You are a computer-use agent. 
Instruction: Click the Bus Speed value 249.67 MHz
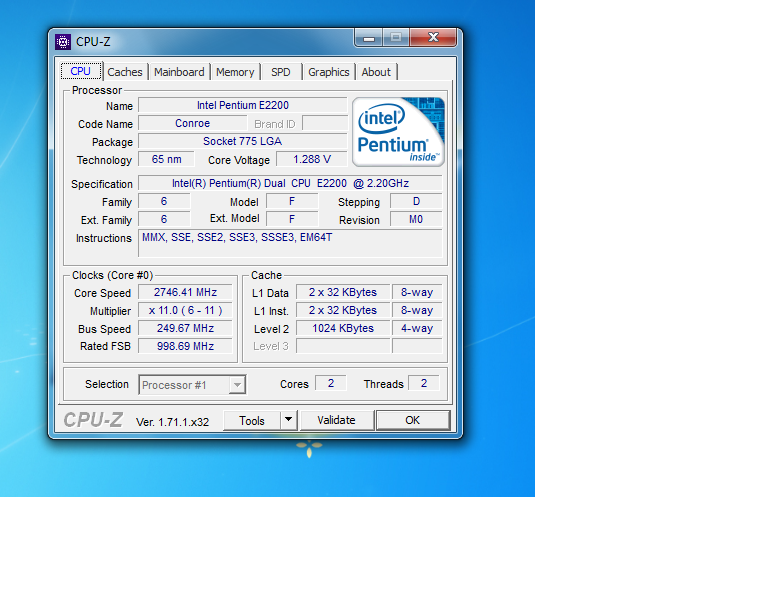click(x=186, y=329)
